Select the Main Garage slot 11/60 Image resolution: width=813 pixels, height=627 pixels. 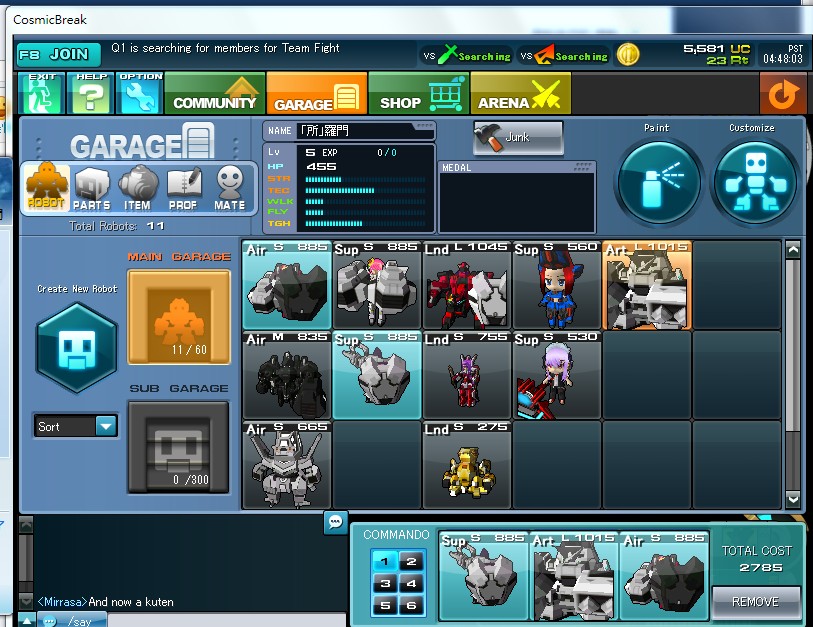tap(179, 317)
